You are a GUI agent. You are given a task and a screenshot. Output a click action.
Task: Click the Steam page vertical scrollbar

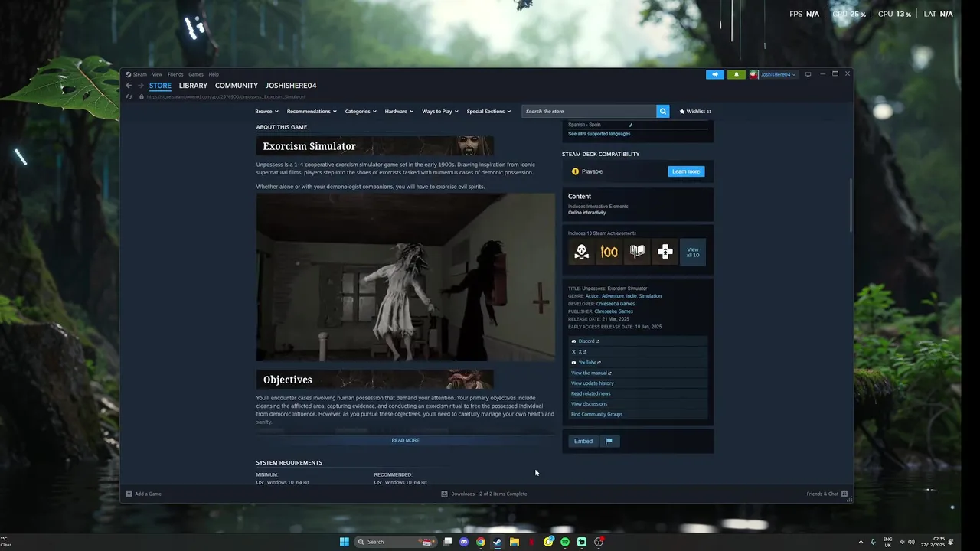click(x=850, y=205)
